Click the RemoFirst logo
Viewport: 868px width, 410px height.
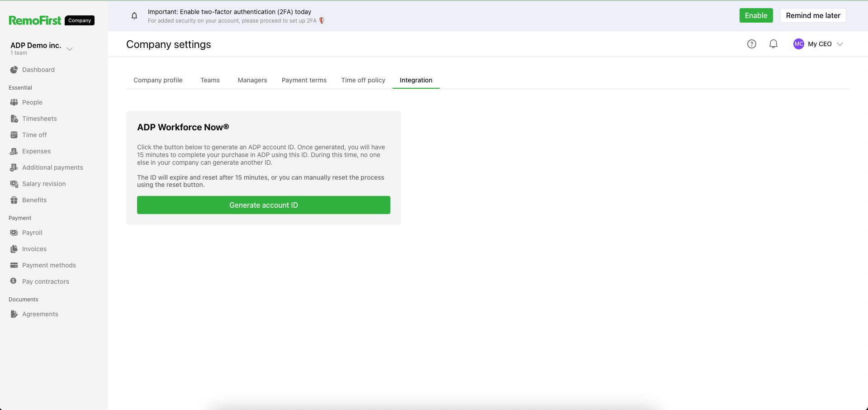[x=35, y=20]
